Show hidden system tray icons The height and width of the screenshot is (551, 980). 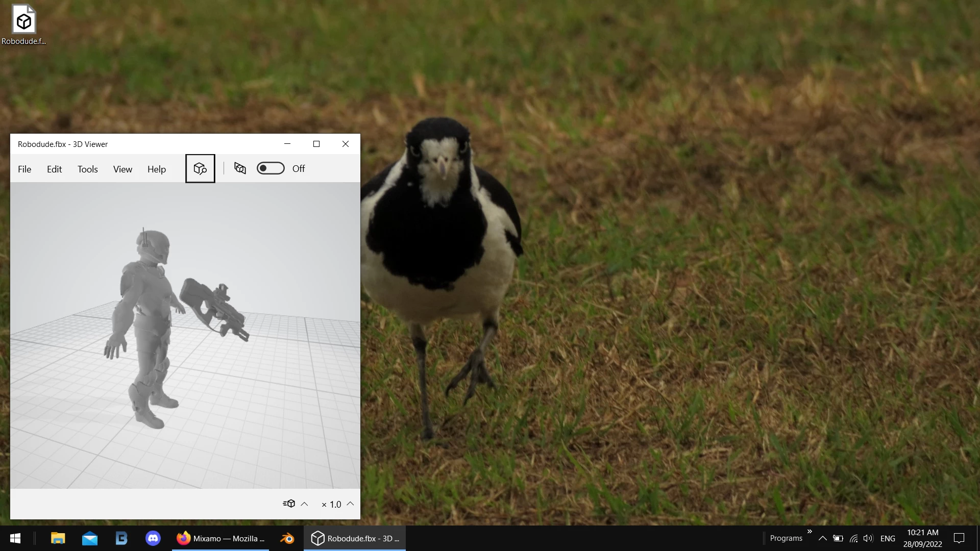point(822,538)
